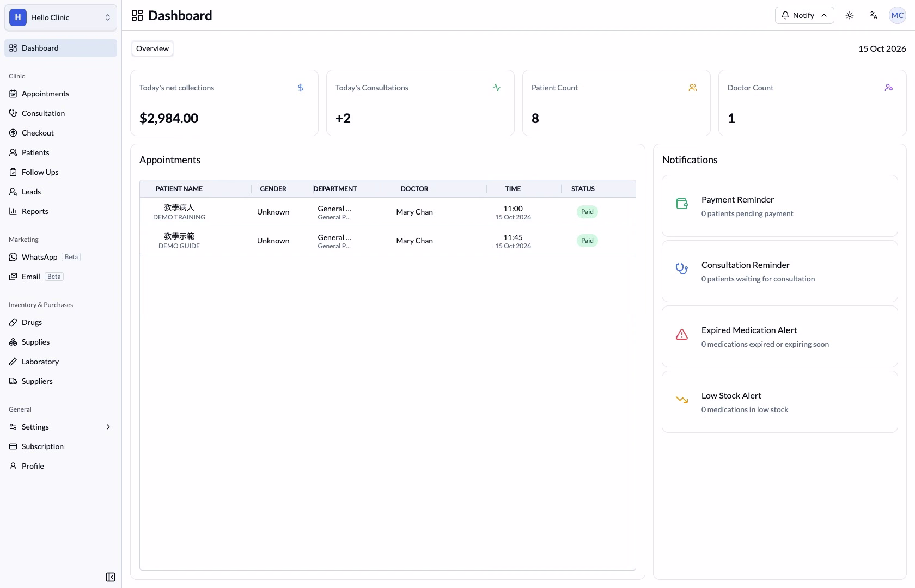Go to Leads page
915x588 pixels.
click(60, 192)
